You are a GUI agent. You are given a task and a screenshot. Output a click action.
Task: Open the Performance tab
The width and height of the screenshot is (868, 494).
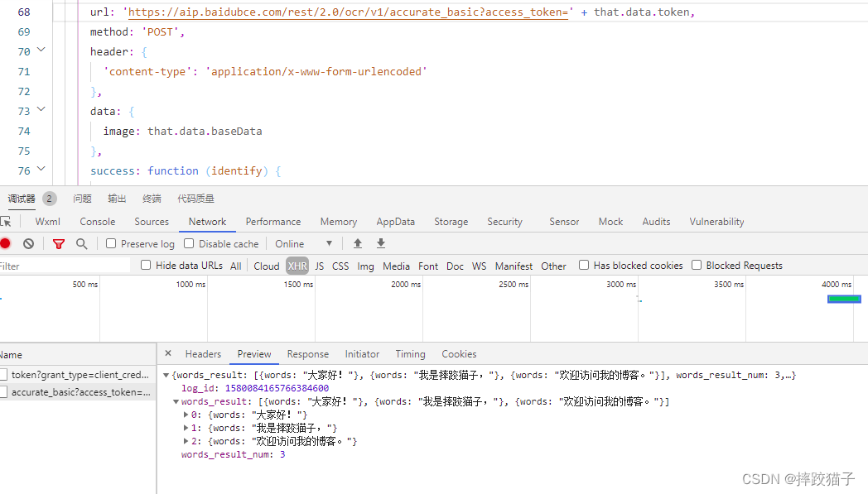pos(273,222)
